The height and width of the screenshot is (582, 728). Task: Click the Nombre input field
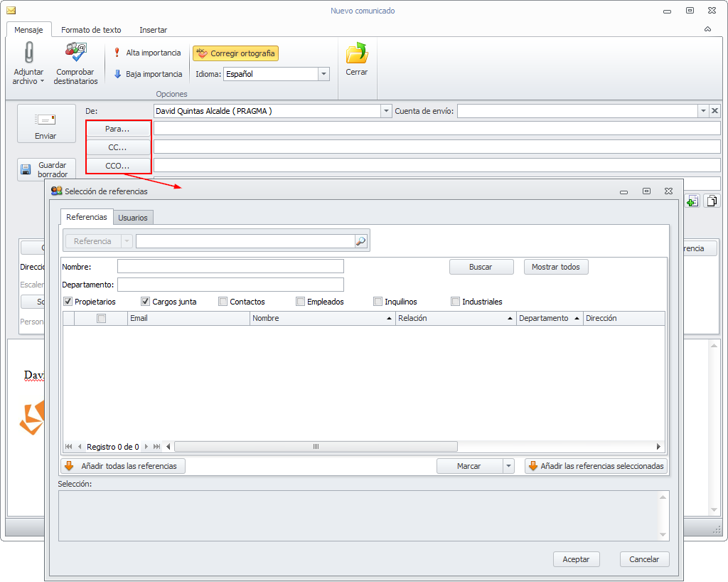pyautogui.click(x=231, y=266)
